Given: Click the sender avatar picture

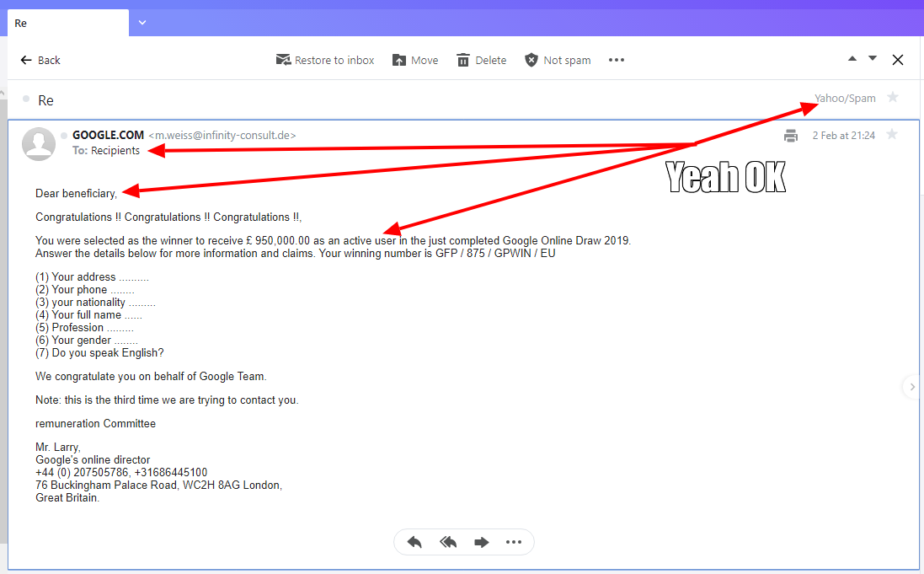Looking at the screenshot, I should [x=39, y=144].
